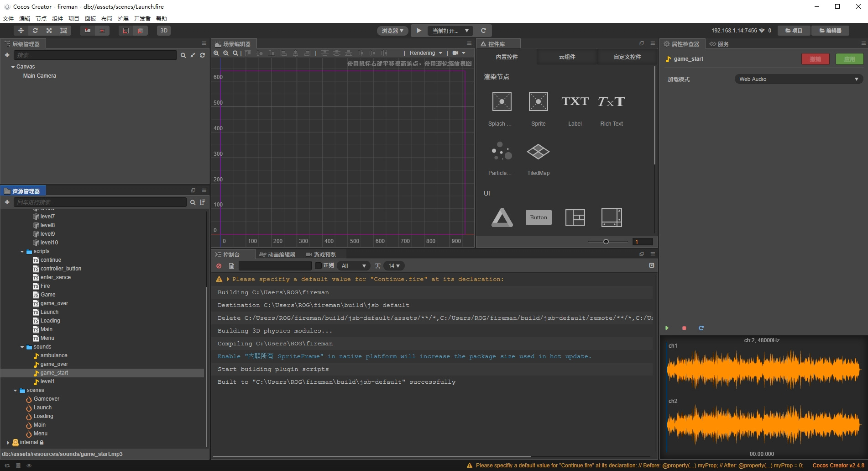This screenshot has height=471, width=868.
Task: Toggle the regex filter checkbox
Action: click(319, 266)
